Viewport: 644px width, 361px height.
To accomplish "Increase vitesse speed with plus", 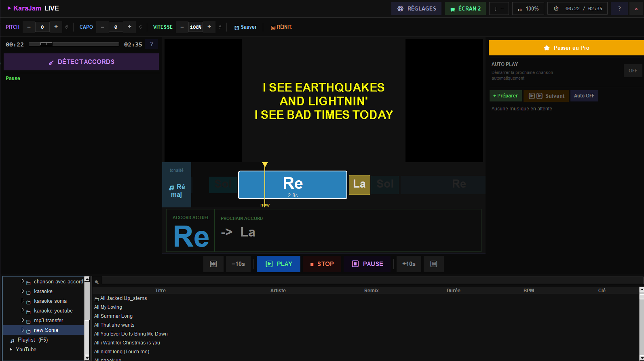I will tap(209, 27).
